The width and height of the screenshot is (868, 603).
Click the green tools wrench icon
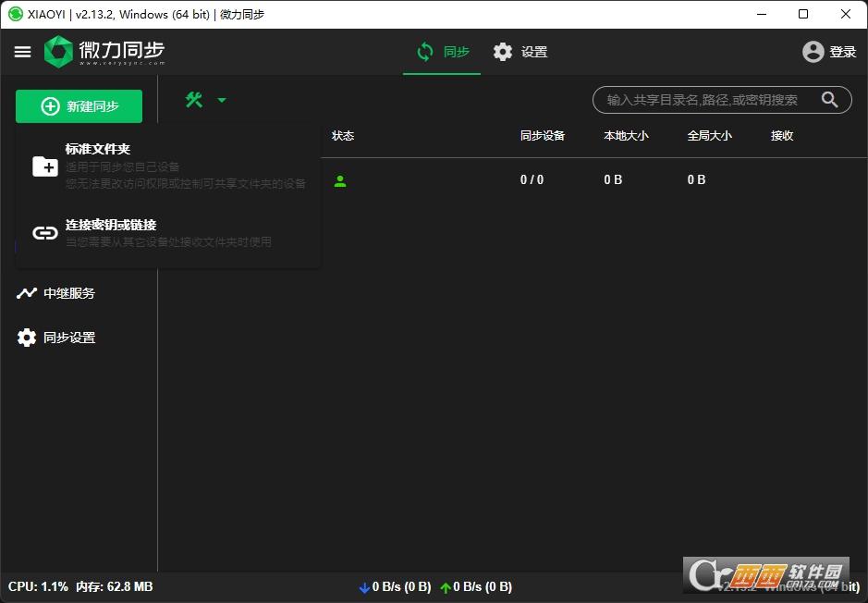194,100
